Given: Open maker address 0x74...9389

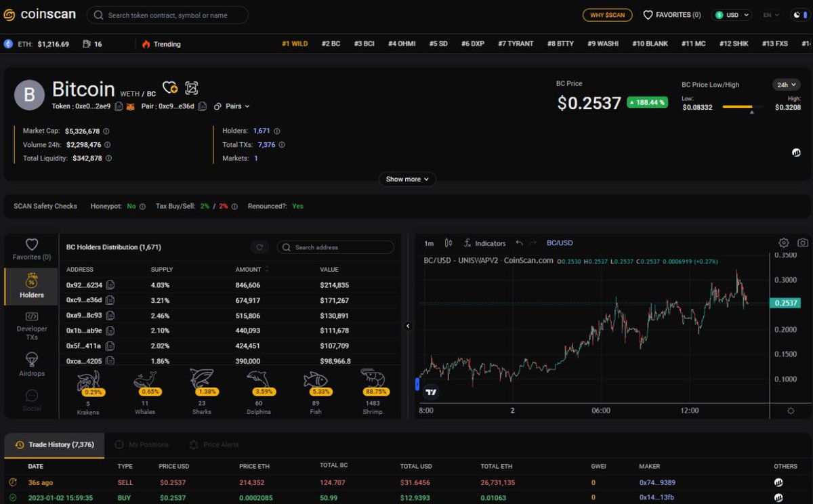Looking at the screenshot, I should (656, 482).
